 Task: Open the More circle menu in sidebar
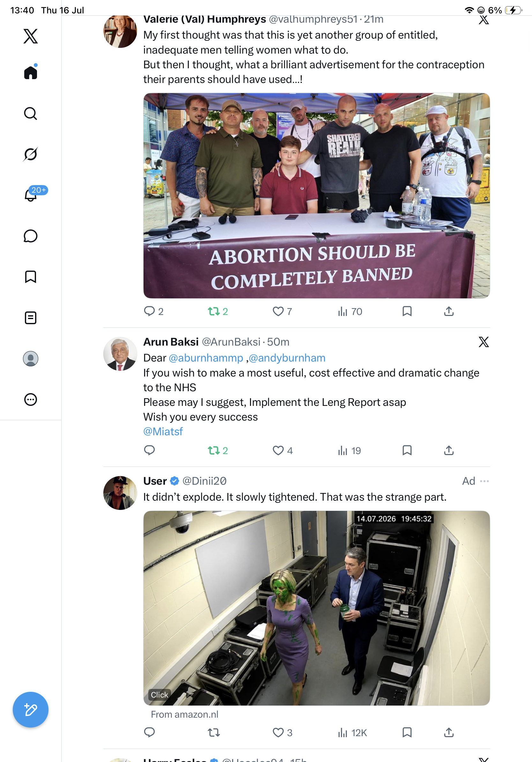(31, 399)
